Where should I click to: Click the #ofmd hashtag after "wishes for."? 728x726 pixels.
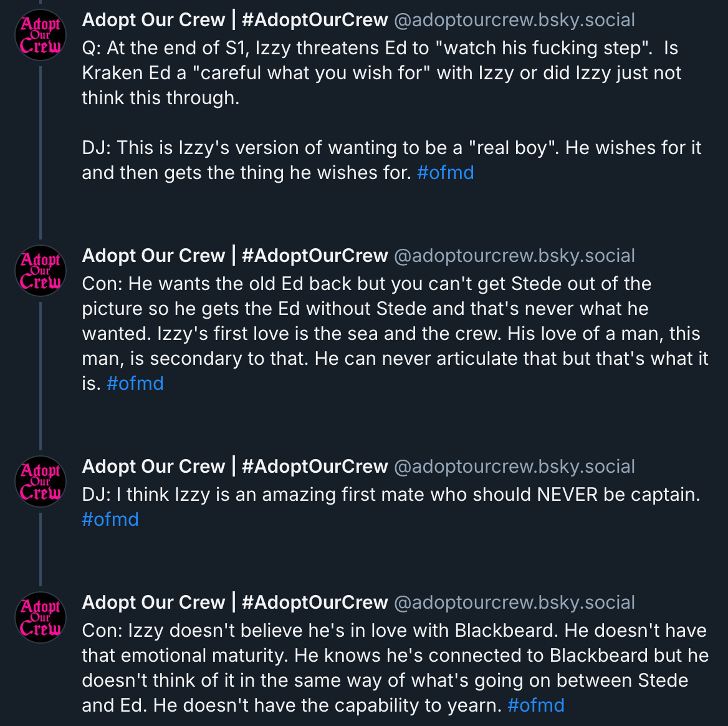(445, 172)
